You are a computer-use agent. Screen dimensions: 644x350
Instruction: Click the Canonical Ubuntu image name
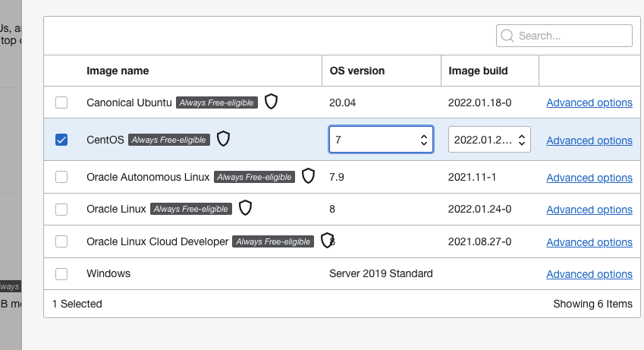point(129,102)
